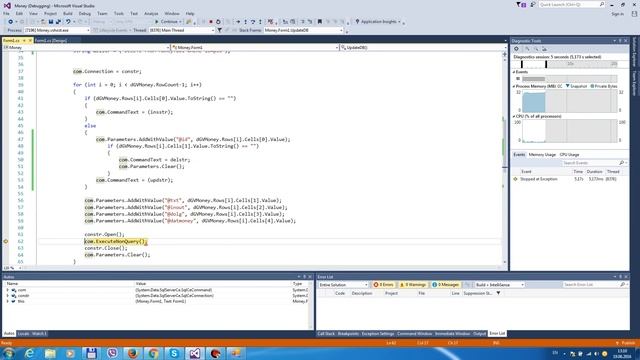Switch to the Call Stack tab
The width and height of the screenshot is (640, 360).
(326, 334)
